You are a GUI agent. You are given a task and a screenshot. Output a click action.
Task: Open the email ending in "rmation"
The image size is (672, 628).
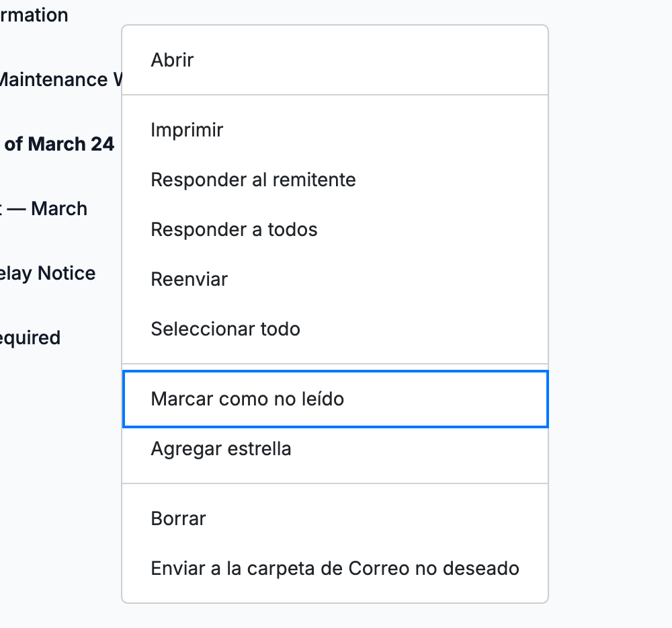(34, 15)
